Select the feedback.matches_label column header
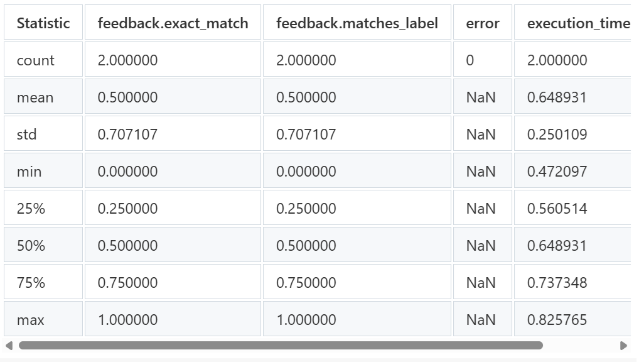 click(357, 23)
